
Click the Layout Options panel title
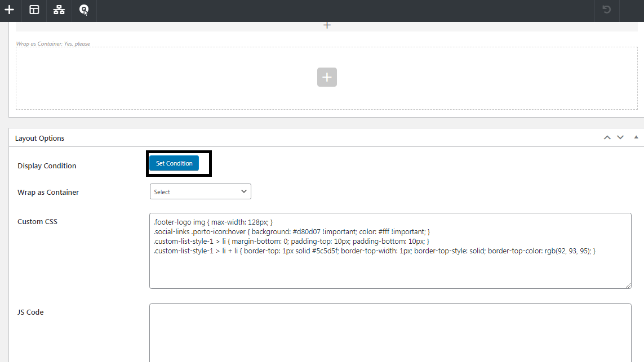coord(40,138)
